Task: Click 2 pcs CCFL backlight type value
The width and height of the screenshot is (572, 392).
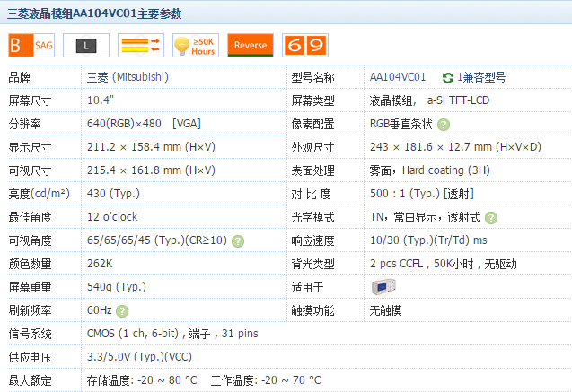Action: point(444,264)
